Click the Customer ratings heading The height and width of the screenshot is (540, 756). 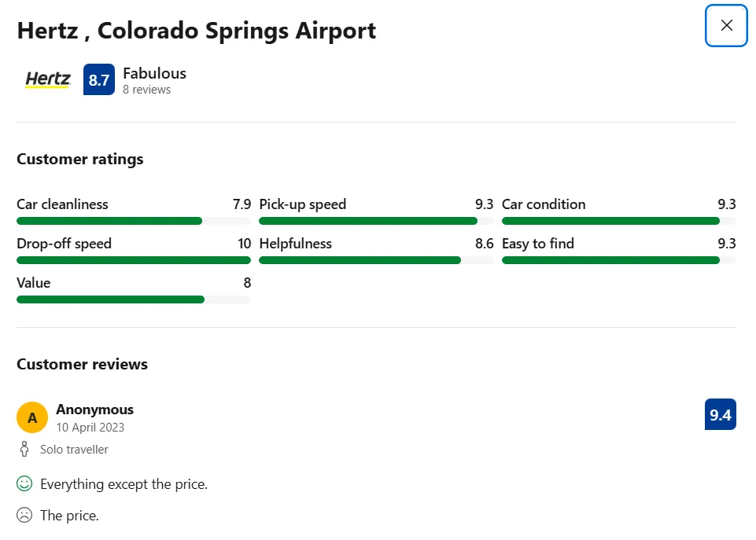(80, 159)
